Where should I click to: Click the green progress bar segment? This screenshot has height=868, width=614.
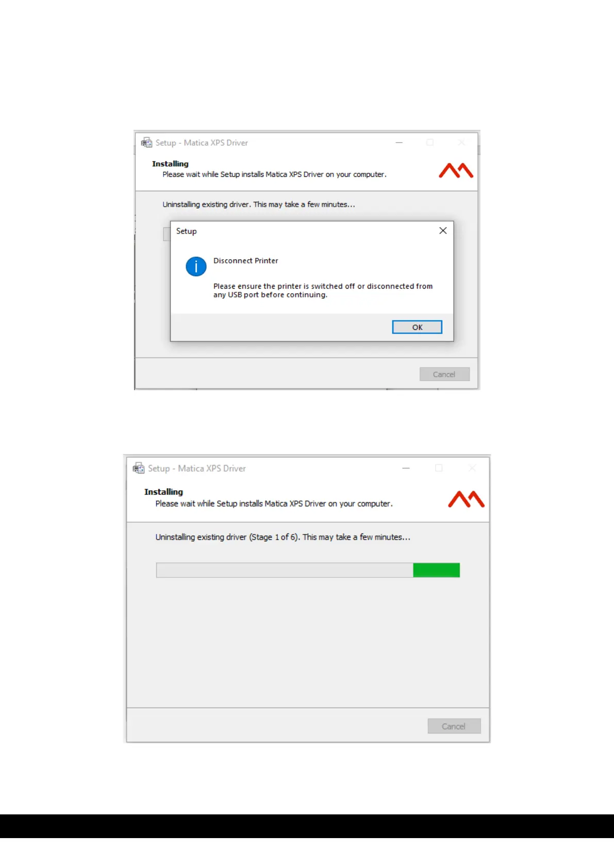coord(436,570)
